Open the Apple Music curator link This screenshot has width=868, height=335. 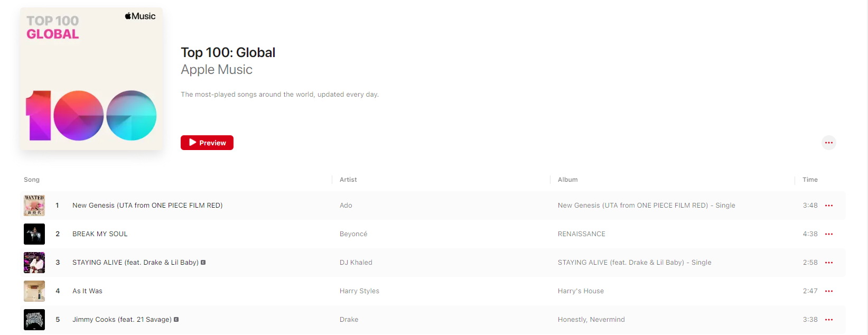217,70
